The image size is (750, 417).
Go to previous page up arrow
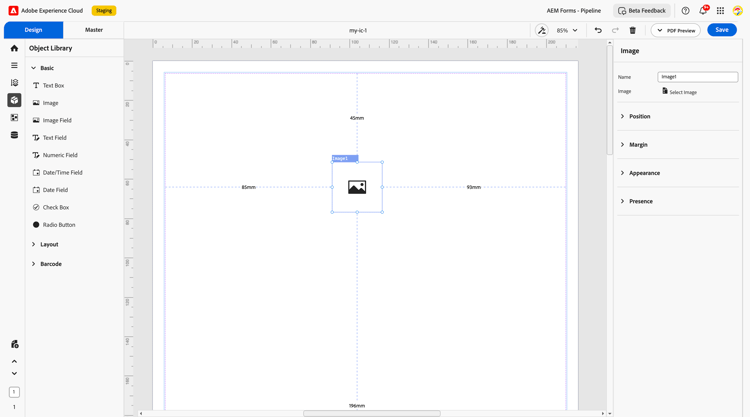[x=14, y=362]
